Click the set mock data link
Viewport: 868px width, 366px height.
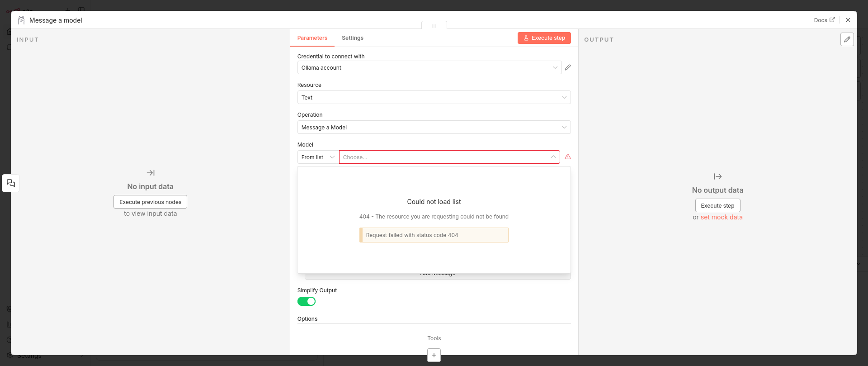pos(722,217)
